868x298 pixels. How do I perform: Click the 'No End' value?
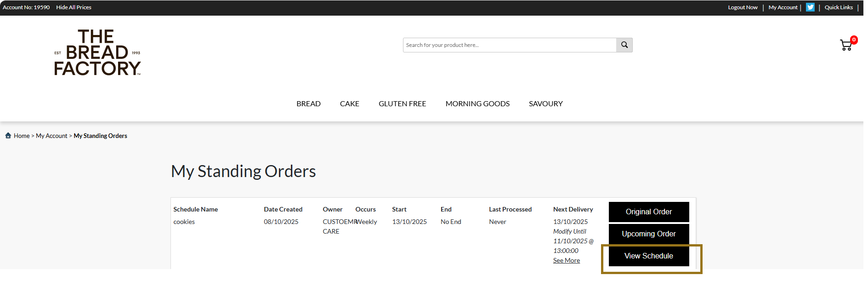(451, 222)
